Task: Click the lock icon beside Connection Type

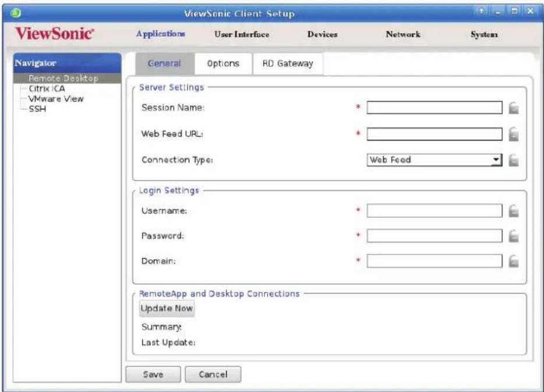Action: click(514, 160)
